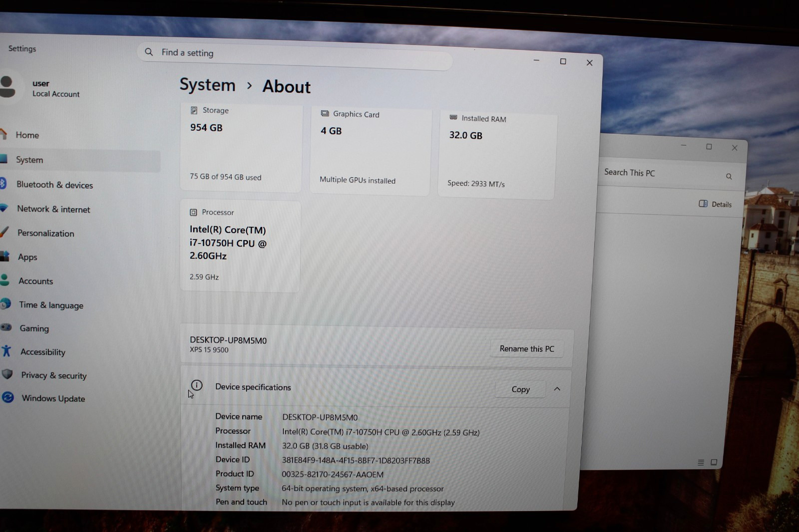Click the 75 GB of 954 GB used text
799x532 pixels.
coord(225,177)
